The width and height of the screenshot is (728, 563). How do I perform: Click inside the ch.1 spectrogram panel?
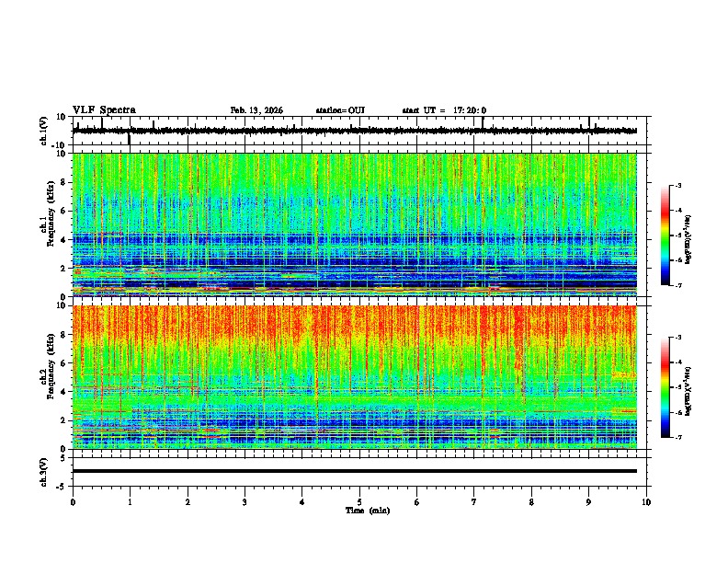coord(354,224)
